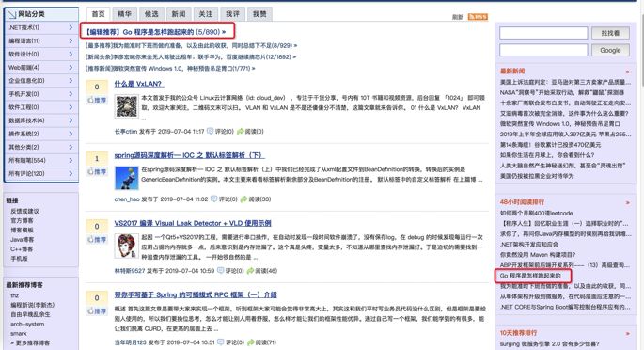This screenshot has height=350, width=644.
Task: Open editor-recommended Go 程序是怎样跑起来的 link
Action: pos(156,32)
